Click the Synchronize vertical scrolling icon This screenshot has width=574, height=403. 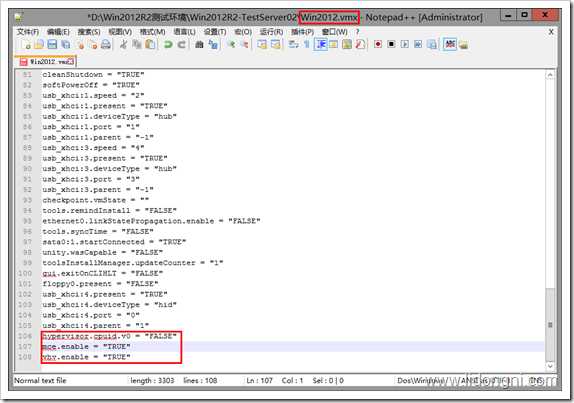262,45
